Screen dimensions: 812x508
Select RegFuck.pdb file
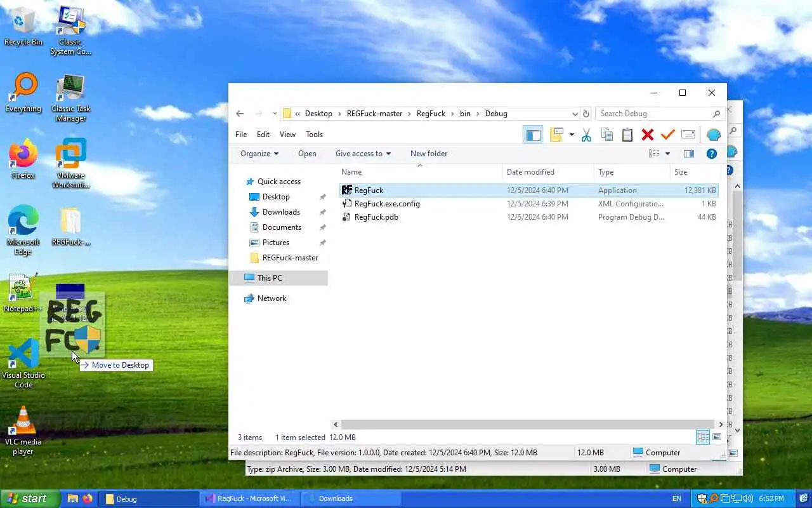(528, 217)
